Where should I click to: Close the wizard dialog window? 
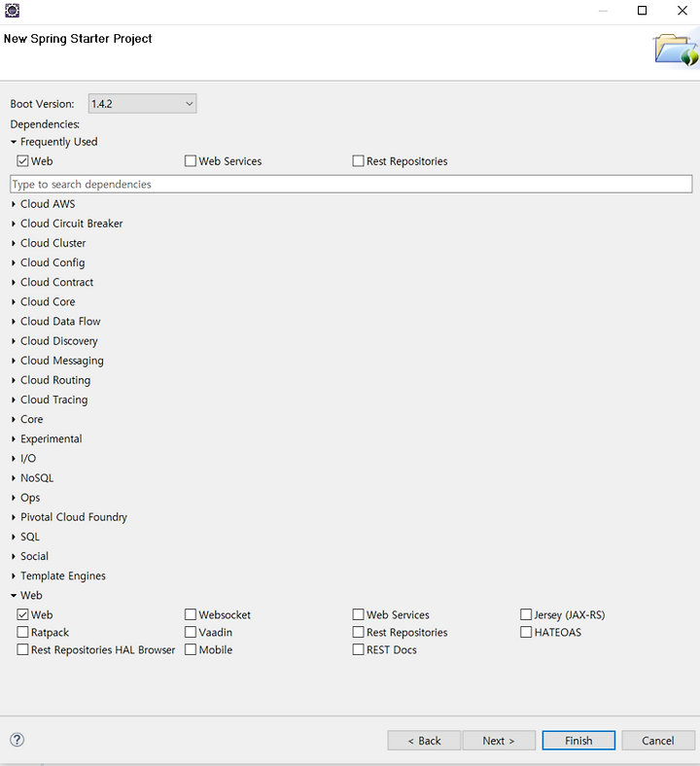682,11
